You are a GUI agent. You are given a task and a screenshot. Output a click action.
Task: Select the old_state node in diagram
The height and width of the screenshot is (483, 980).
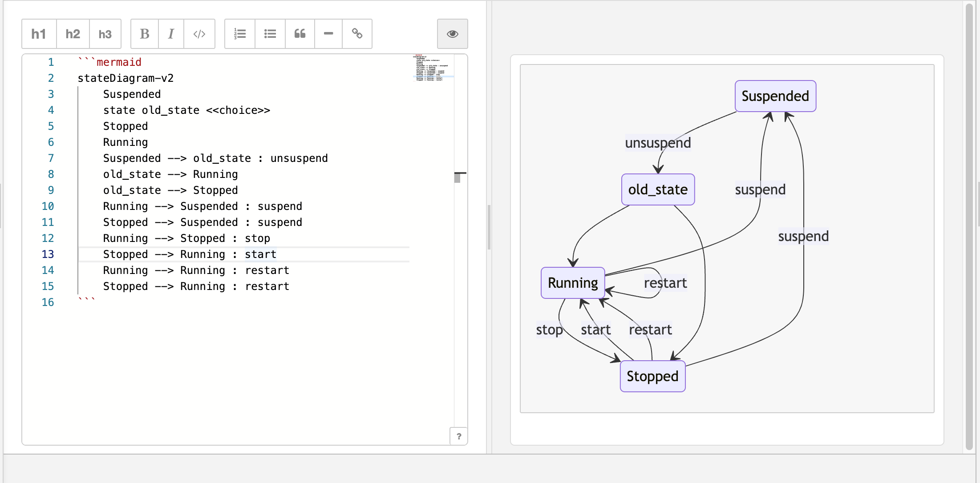(x=658, y=189)
